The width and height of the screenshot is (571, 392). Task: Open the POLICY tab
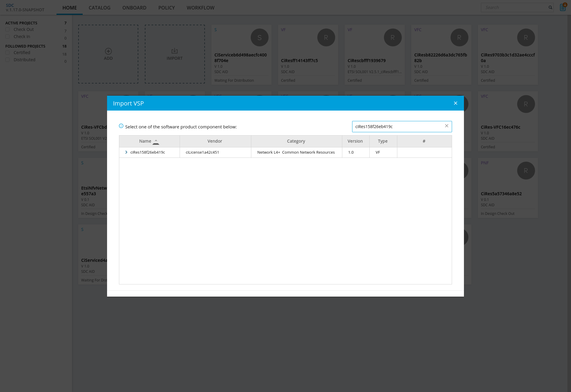[167, 8]
